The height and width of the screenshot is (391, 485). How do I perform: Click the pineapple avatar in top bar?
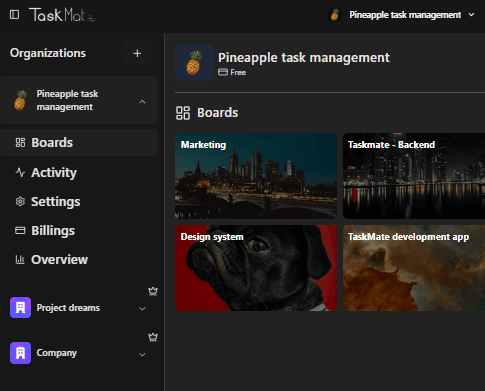[335, 15]
